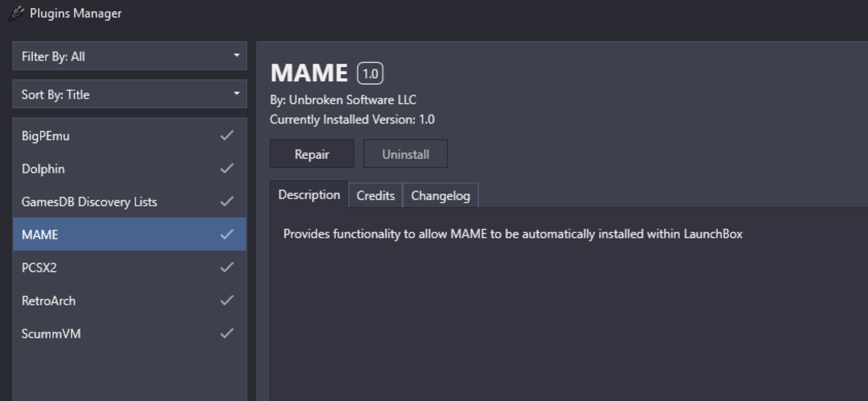
Task: Click the checkmark icon next to ScummVM
Action: point(227,333)
